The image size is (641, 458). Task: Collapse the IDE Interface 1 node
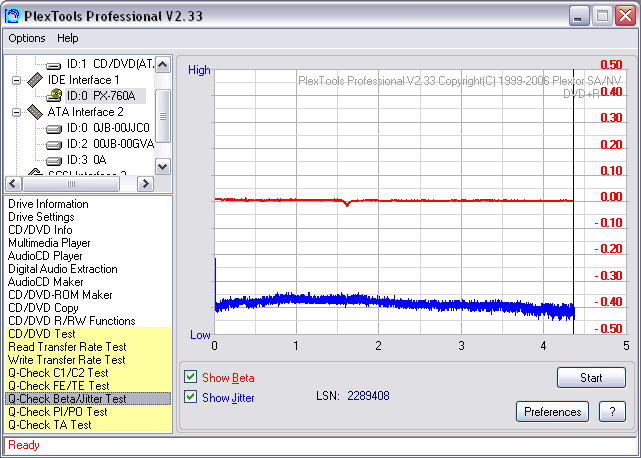click(x=16, y=80)
